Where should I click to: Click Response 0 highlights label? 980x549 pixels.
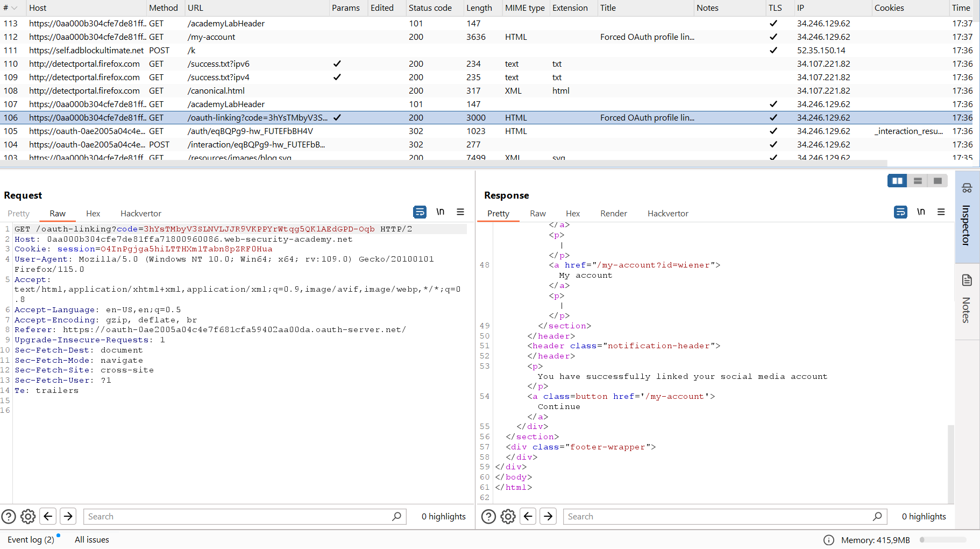(924, 517)
